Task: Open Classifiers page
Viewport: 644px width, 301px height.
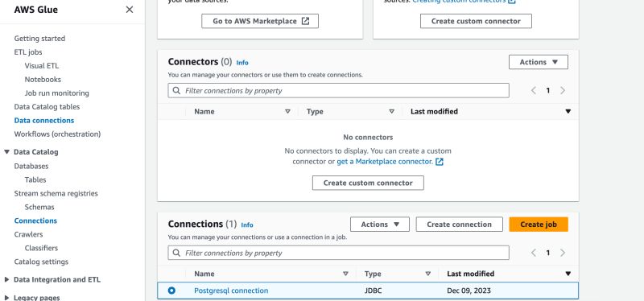Action: (41, 248)
